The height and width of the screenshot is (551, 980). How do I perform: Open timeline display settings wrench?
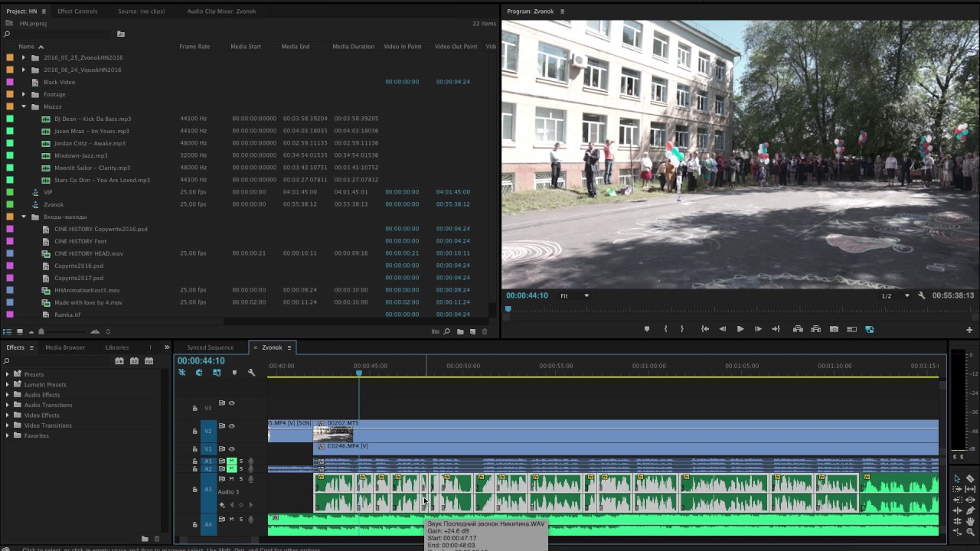click(251, 373)
